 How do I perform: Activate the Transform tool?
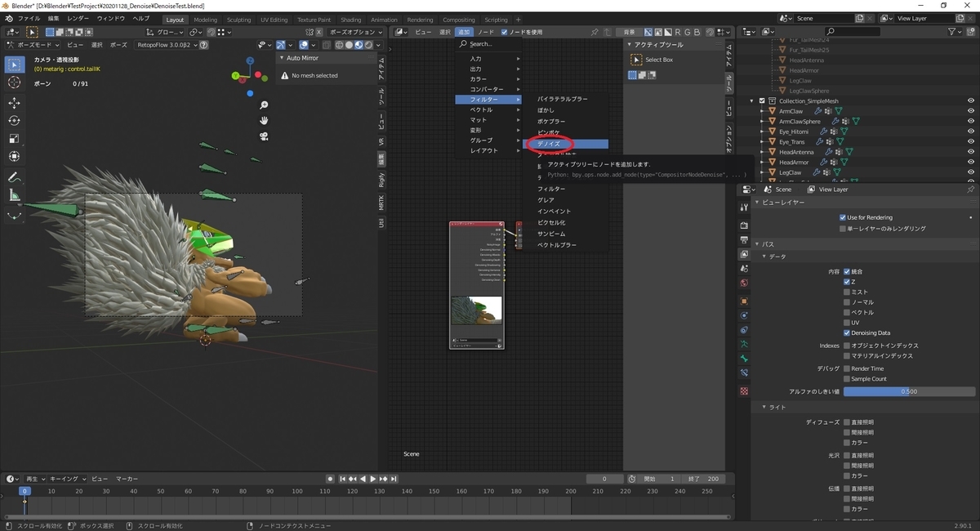15,157
